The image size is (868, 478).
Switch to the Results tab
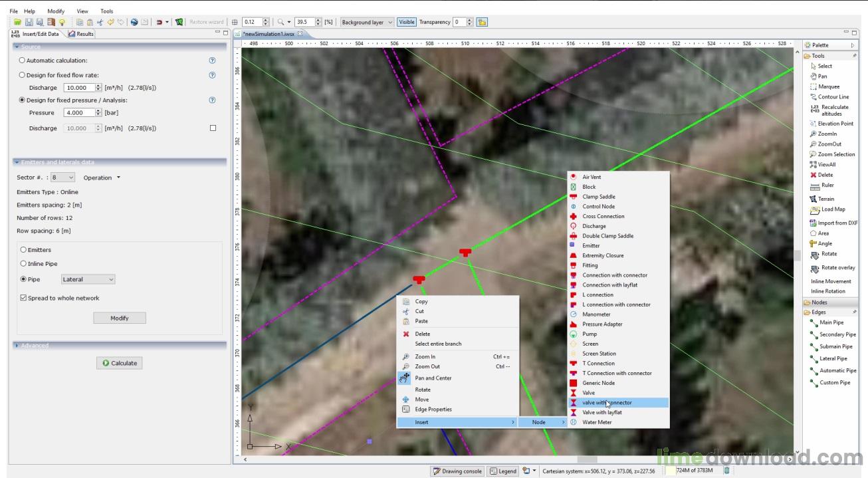click(x=80, y=34)
